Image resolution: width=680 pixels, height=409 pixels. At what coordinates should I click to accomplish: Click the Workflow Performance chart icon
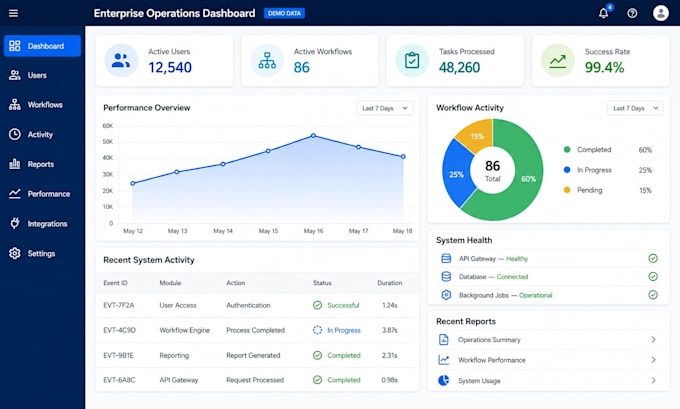(444, 360)
